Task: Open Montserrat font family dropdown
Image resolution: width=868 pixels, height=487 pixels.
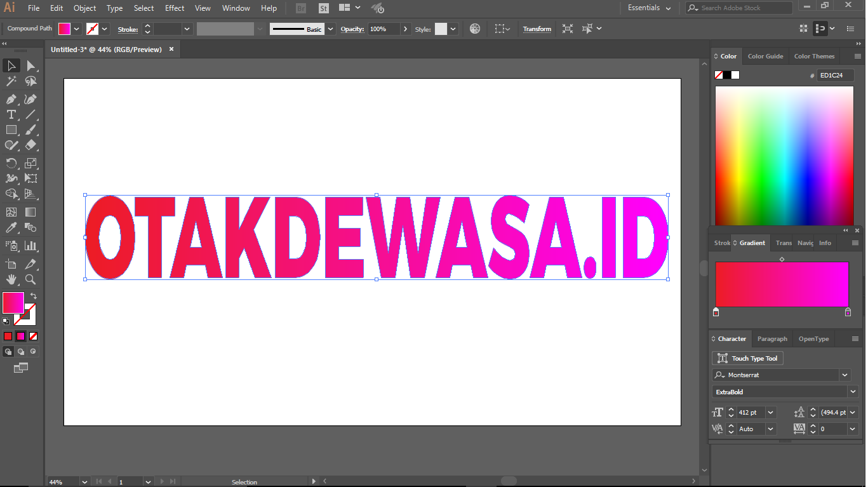Action: 845,375
